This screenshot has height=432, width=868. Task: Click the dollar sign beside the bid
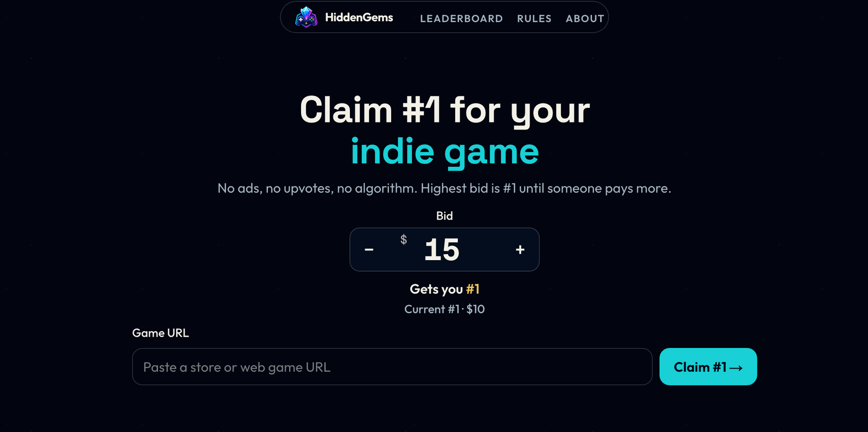(404, 240)
